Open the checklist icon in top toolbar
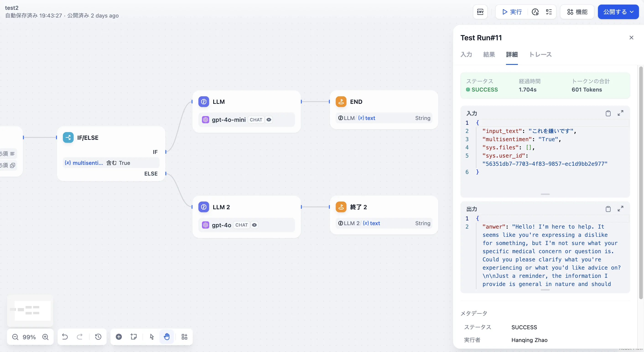 pos(549,12)
